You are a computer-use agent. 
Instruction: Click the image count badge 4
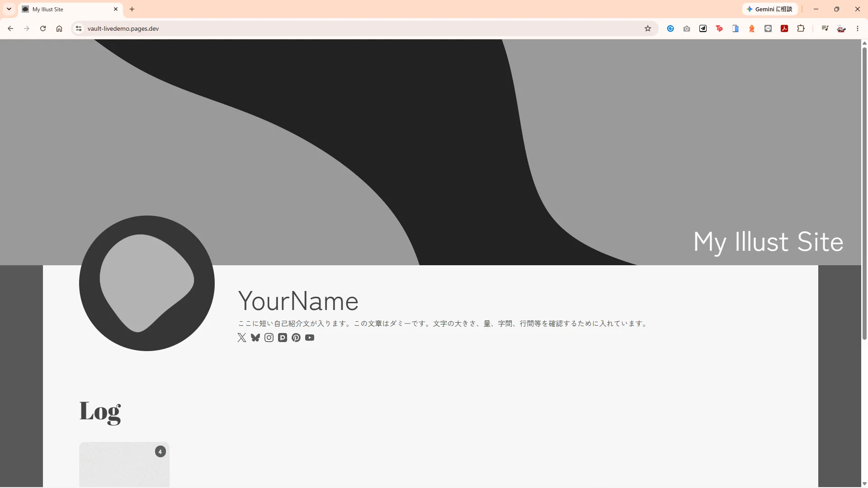tap(160, 451)
